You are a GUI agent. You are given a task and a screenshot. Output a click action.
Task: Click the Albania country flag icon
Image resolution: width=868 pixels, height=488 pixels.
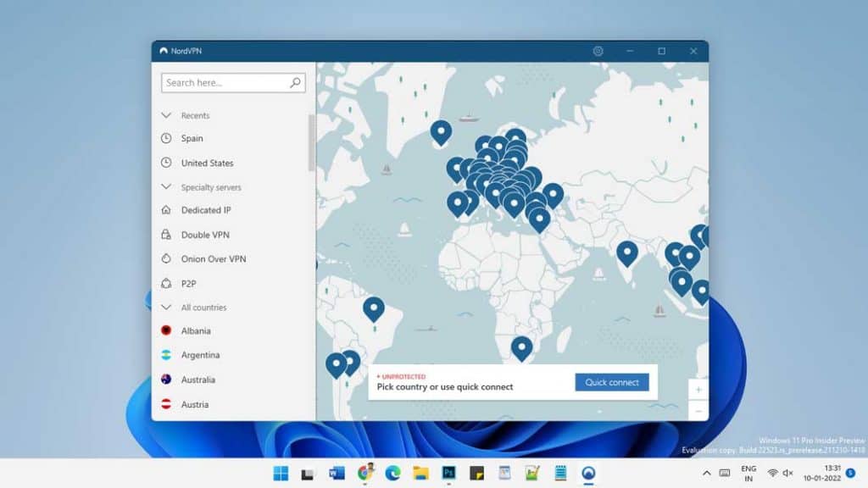[x=165, y=330]
